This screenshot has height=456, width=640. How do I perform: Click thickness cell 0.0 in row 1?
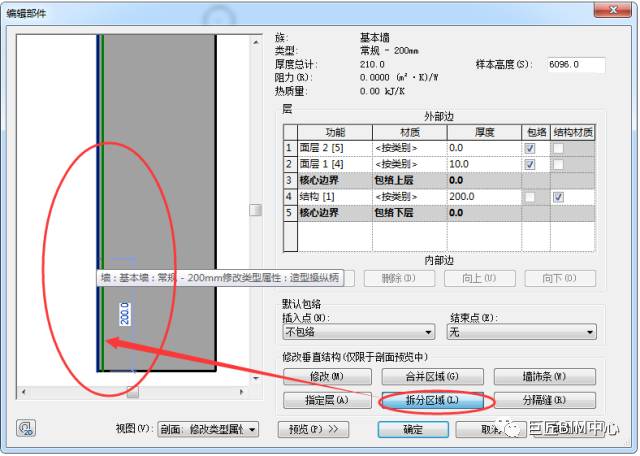click(x=484, y=148)
